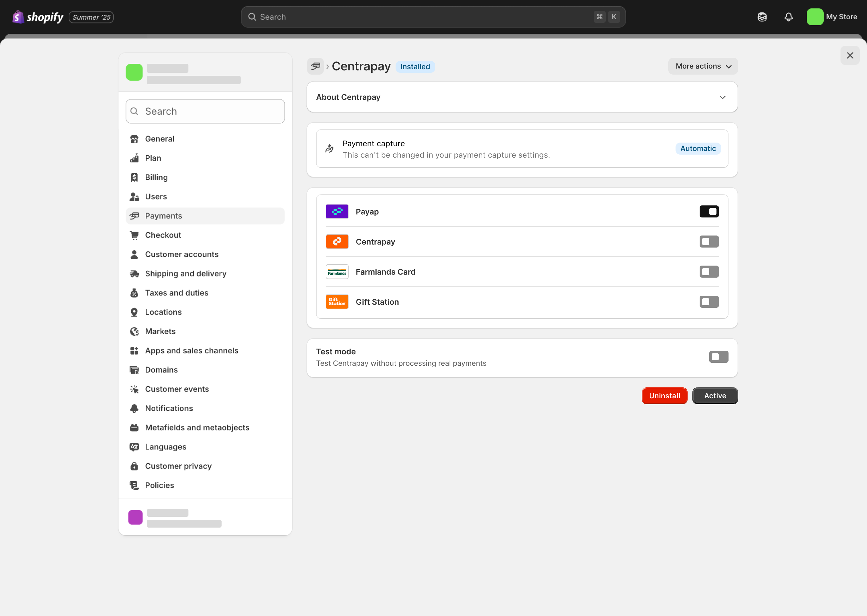Click the Shopify logo icon
867x616 pixels.
[x=18, y=17]
